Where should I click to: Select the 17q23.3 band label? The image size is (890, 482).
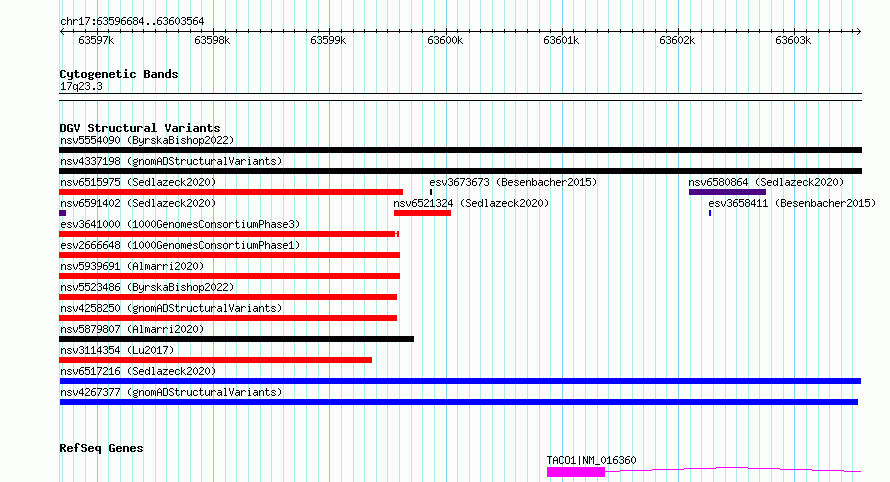click(x=81, y=86)
